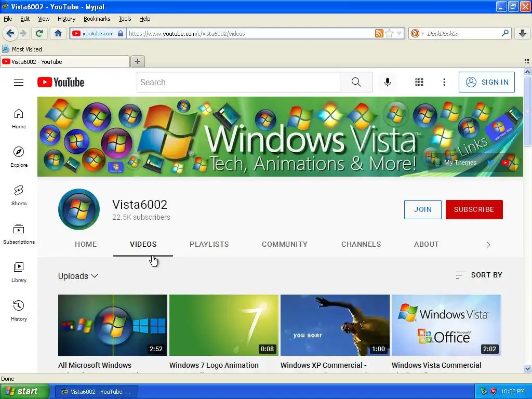Screen dimensions: 532x399
Task: Open a new tab with plus button
Action: click(137, 61)
